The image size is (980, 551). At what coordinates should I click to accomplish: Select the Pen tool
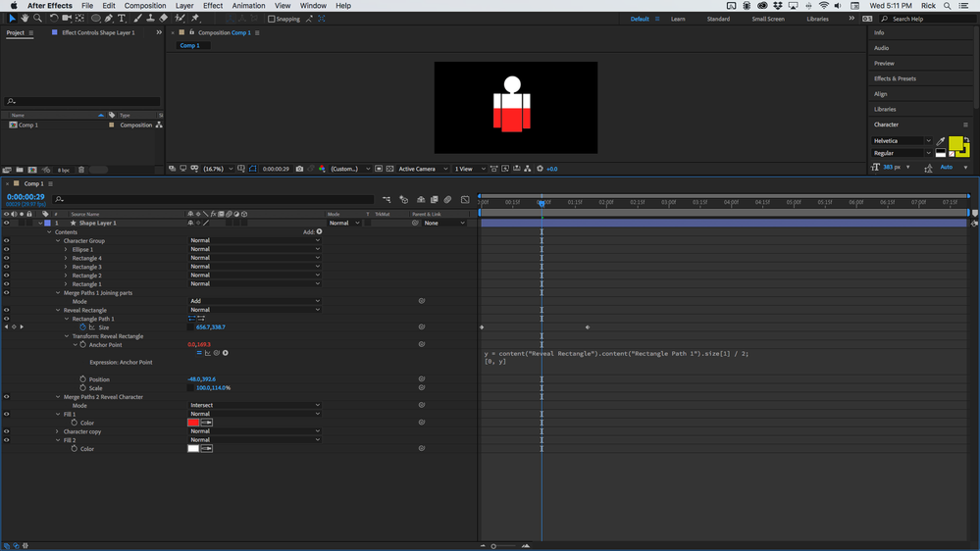(109, 19)
